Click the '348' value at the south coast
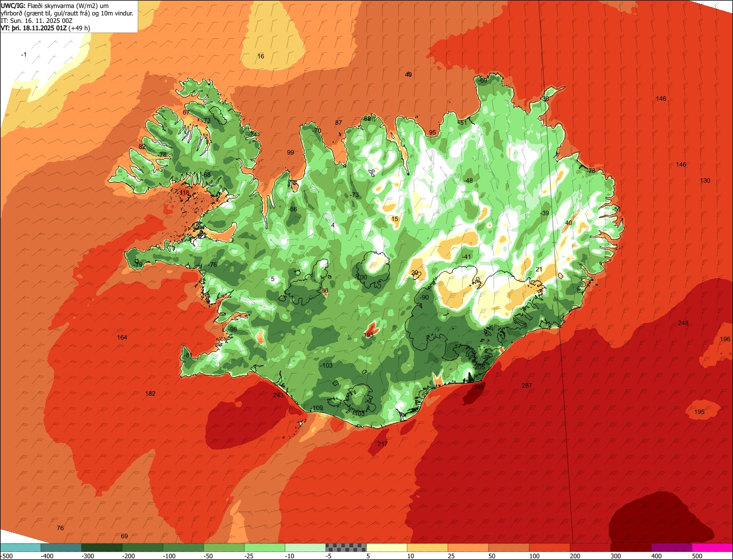The image size is (733, 560). [x=479, y=388]
